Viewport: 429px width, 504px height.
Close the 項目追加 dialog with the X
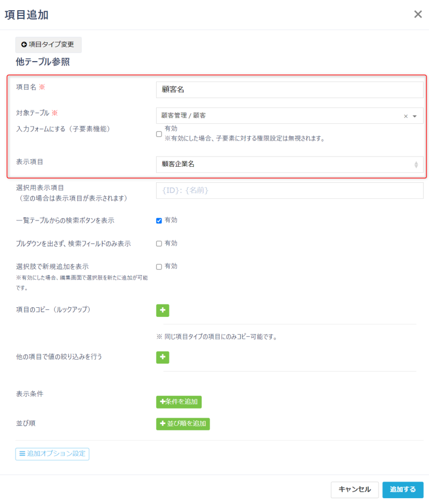418,14
